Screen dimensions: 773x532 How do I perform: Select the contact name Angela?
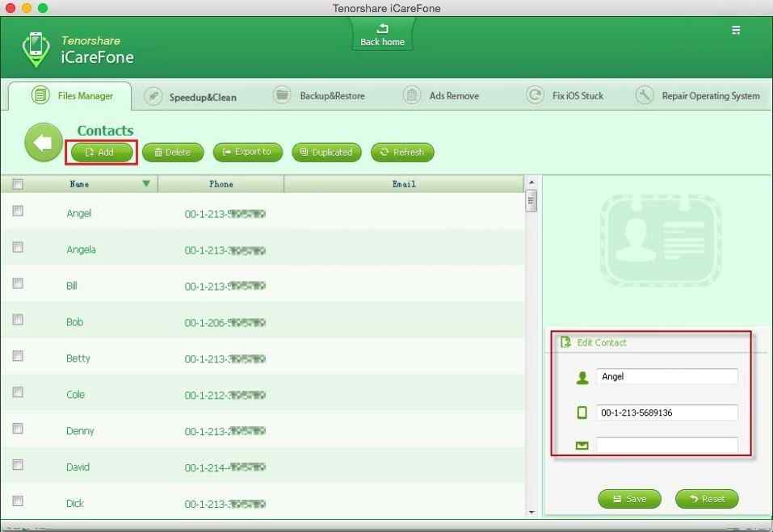pyautogui.click(x=81, y=249)
